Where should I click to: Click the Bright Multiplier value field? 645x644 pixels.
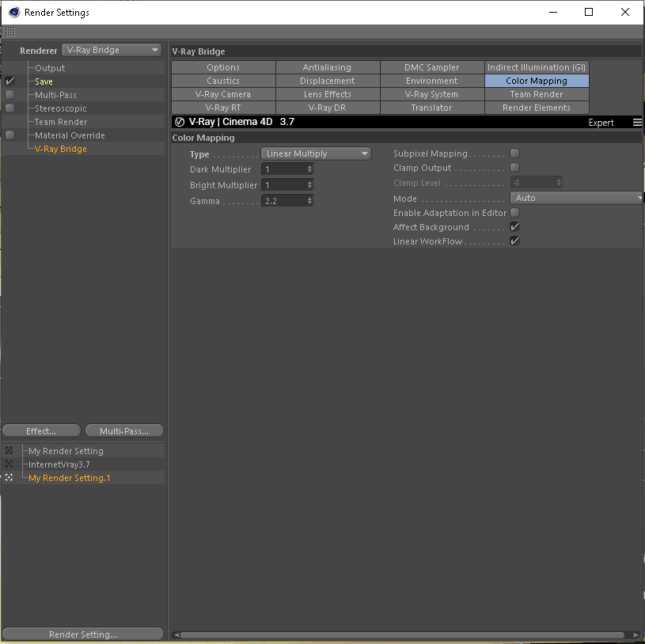point(284,185)
